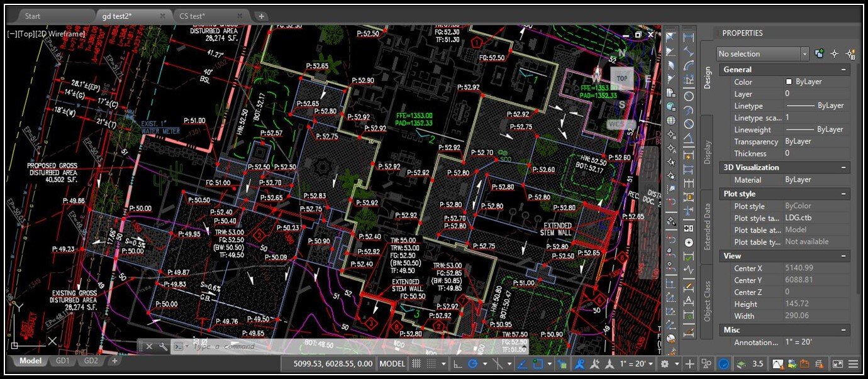Toggle annotation object visibility icon
This screenshot has width=868, height=379.
pos(579,363)
